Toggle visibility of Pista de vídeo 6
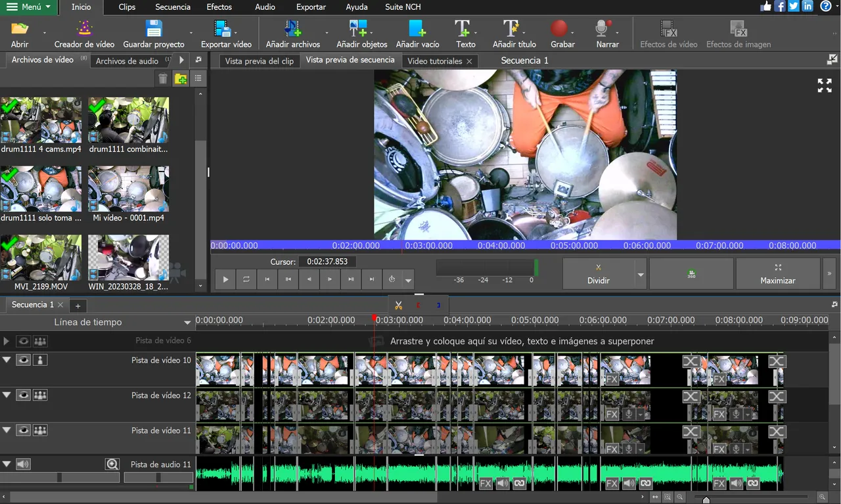The height and width of the screenshot is (504, 841). point(24,341)
